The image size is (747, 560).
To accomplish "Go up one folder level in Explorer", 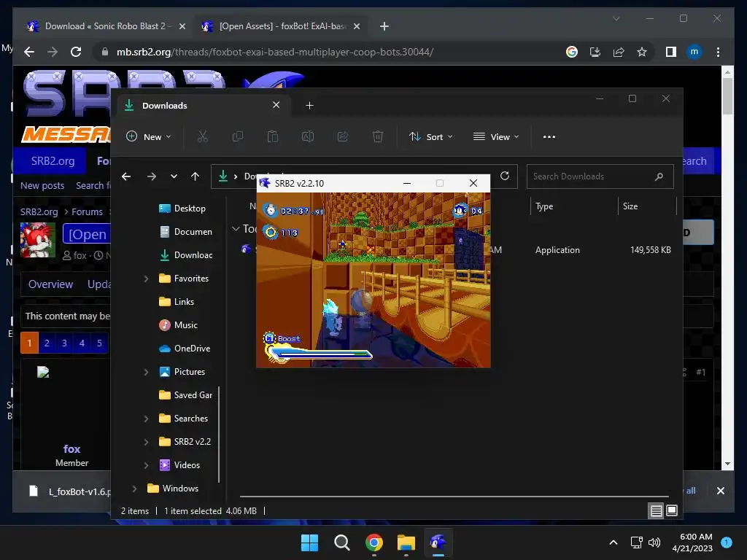I will [195, 176].
